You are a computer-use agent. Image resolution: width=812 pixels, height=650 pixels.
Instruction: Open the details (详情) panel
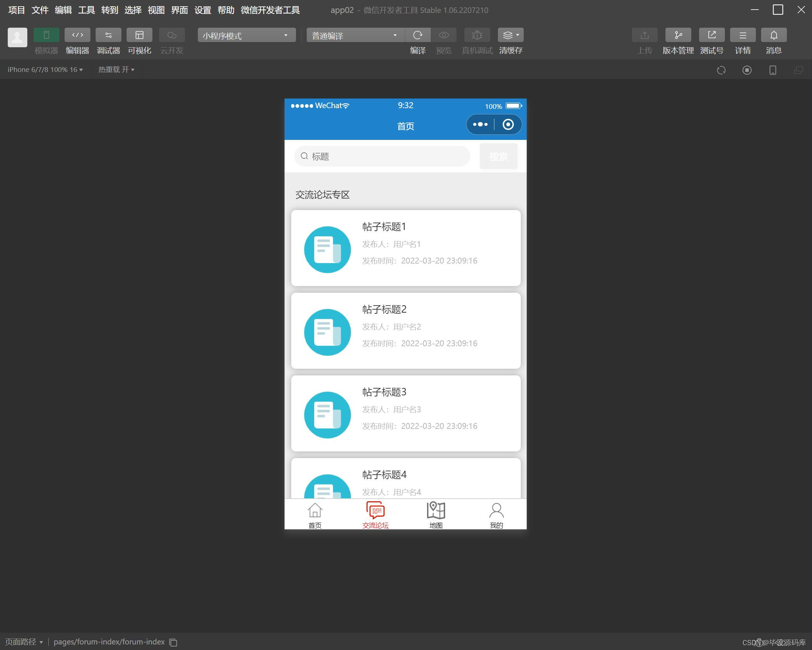(743, 35)
